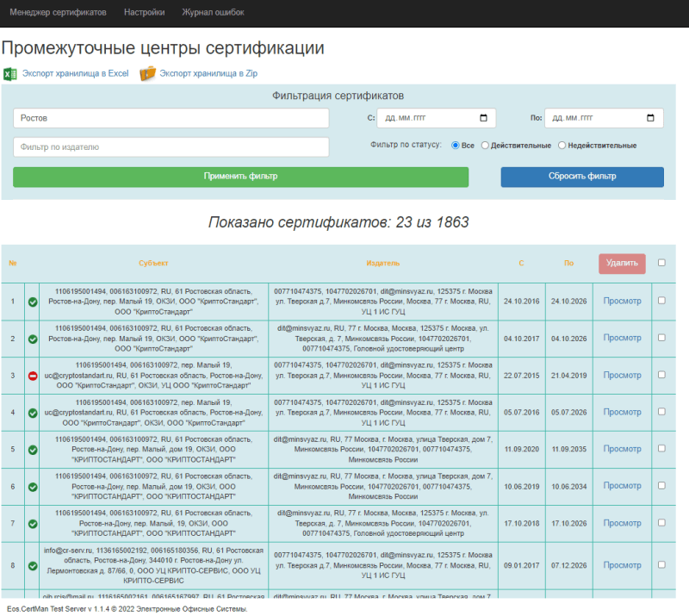This screenshot has width=689, height=616.
Task: Toggle the select-all checkbox in the table header
Action: (663, 264)
